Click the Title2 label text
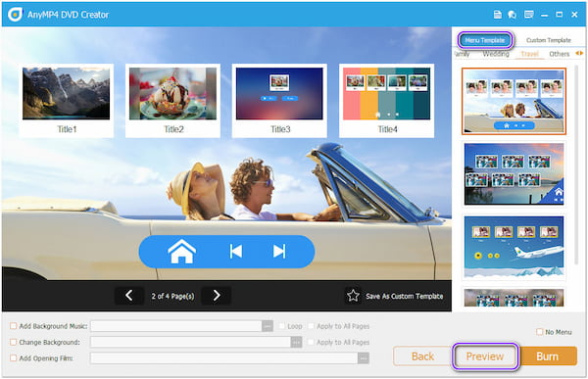The width and height of the screenshot is (588, 379). pyautogui.click(x=173, y=129)
